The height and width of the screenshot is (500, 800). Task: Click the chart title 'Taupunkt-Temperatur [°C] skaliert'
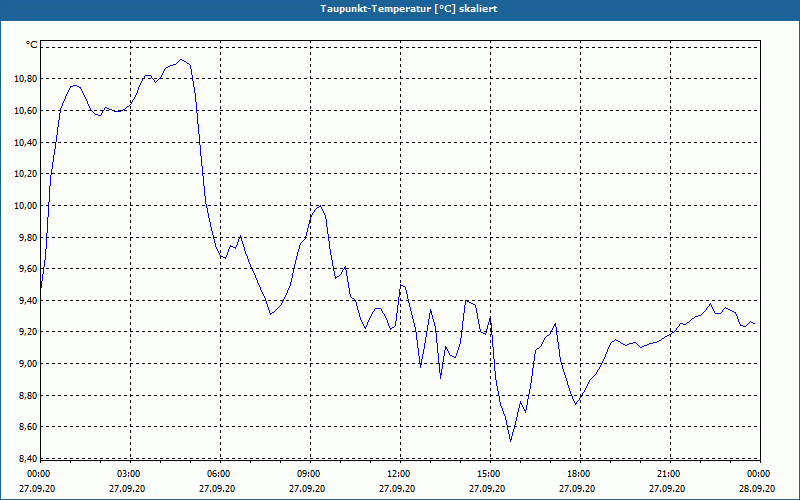(409, 9)
